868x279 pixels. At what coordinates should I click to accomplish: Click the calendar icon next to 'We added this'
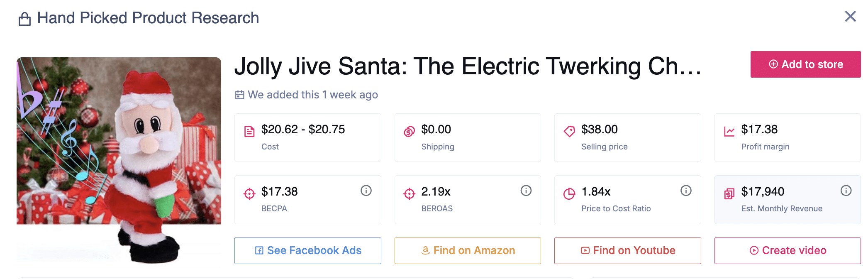click(240, 95)
